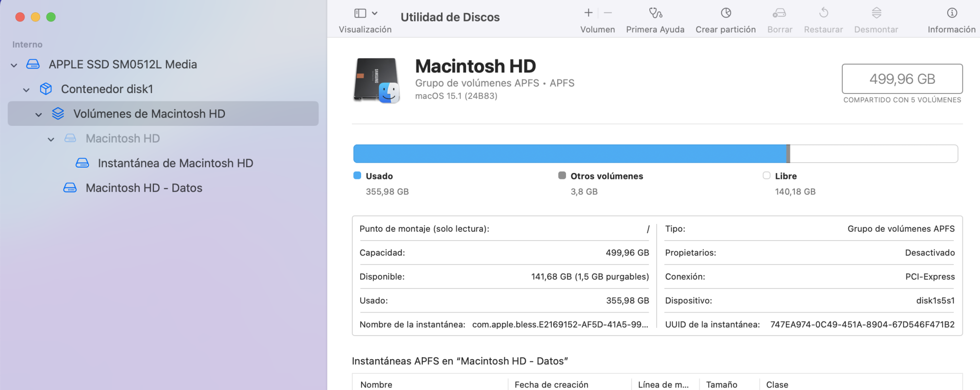Screen dimensions: 980x390
Task: Click the snapshot name 'com.apple.bless.E2169152-AF5D-41A5-99...'
Action: [560, 324]
